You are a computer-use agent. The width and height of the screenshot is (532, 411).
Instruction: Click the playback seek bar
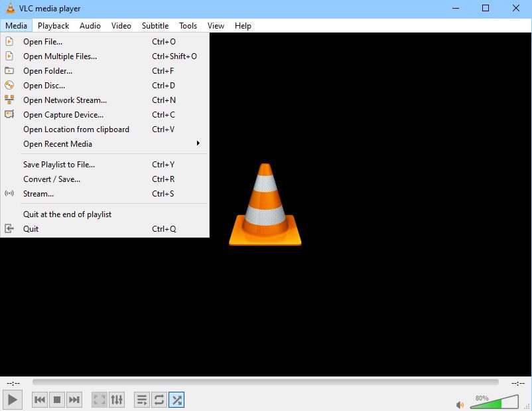coord(265,382)
